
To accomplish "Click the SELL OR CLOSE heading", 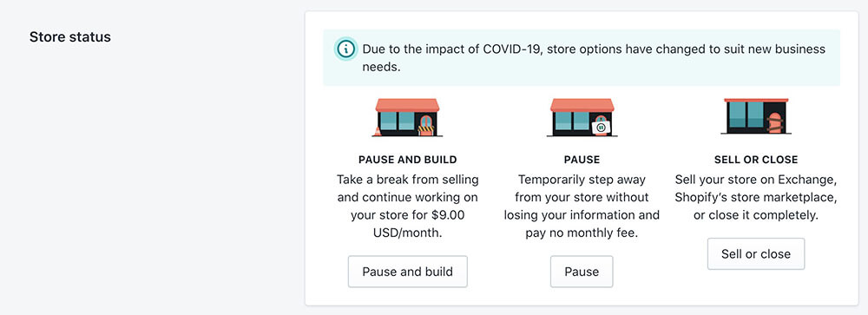I will coord(756,160).
